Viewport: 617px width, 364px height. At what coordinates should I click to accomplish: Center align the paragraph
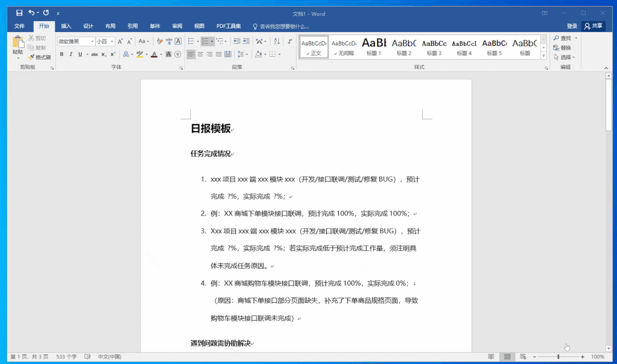[x=200, y=54]
